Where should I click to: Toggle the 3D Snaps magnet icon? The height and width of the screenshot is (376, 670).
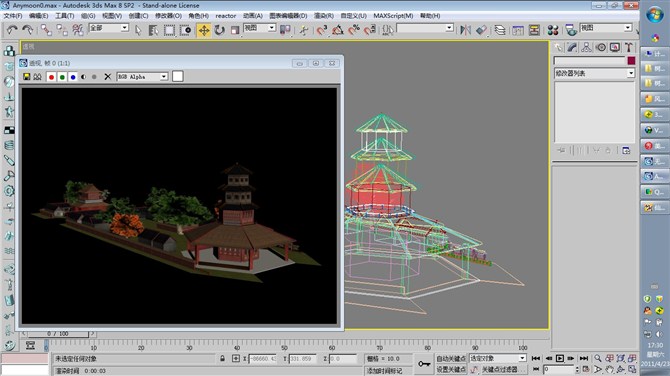coord(322,30)
